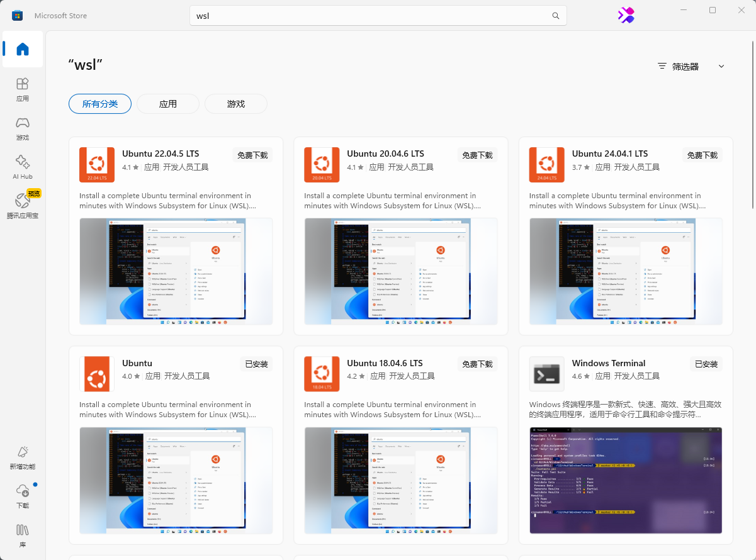Click the 3.7 rating on Ubuntu 24.04.1

tap(581, 167)
